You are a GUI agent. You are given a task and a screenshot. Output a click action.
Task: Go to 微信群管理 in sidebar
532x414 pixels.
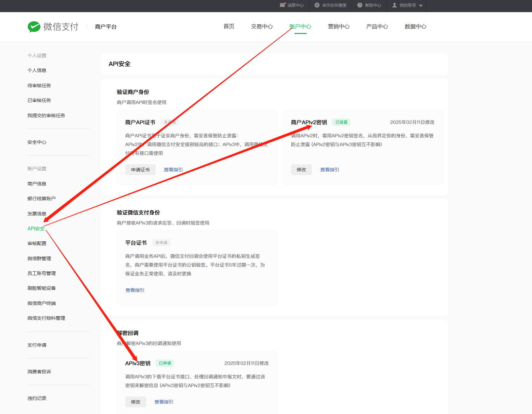click(x=39, y=258)
